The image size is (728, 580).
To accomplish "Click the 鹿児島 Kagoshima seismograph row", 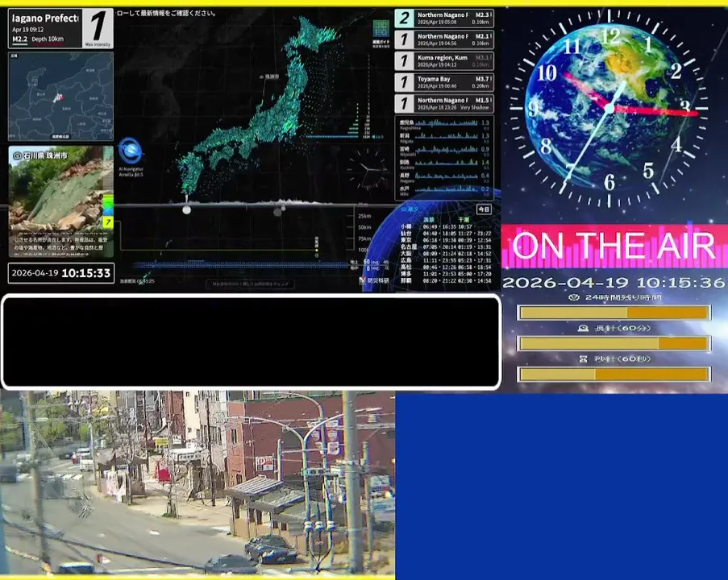I will 444,124.
